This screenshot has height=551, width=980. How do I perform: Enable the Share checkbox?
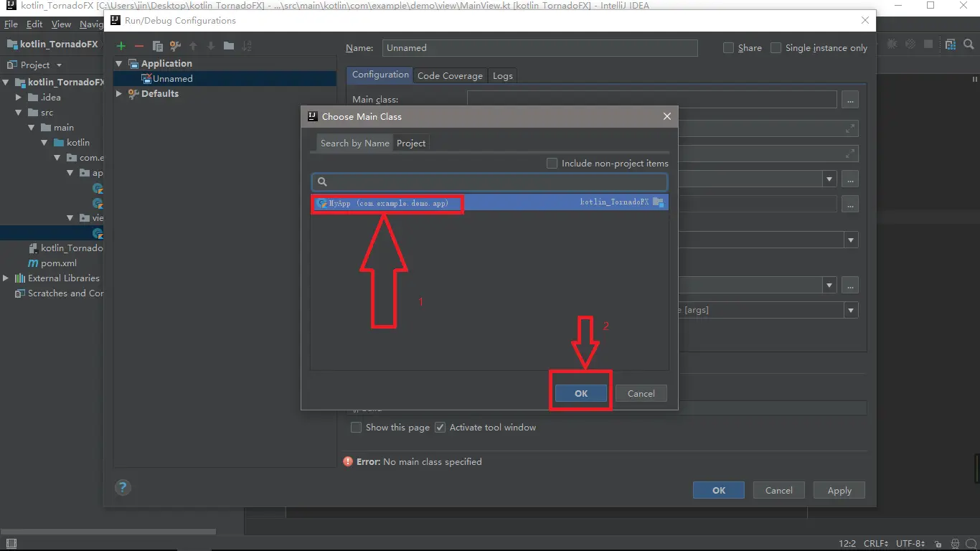pyautogui.click(x=729, y=48)
